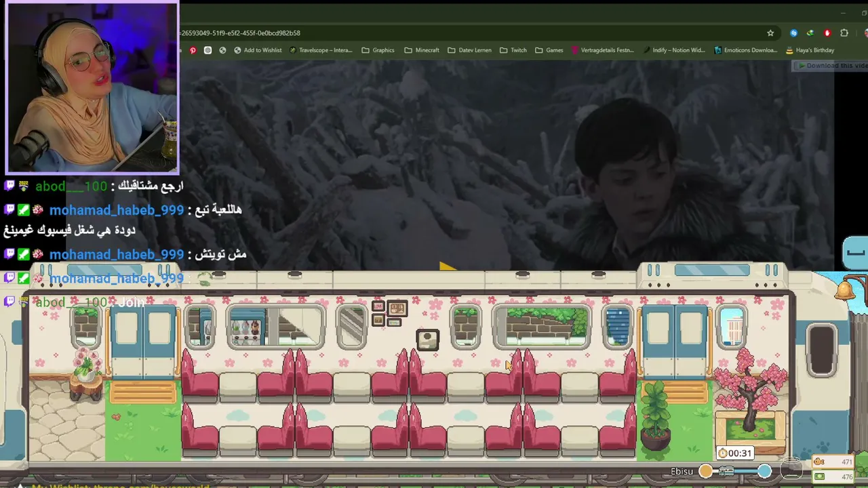Viewport: 868px width, 488px height.
Task: Open the Travelscope bookmark
Action: point(321,50)
